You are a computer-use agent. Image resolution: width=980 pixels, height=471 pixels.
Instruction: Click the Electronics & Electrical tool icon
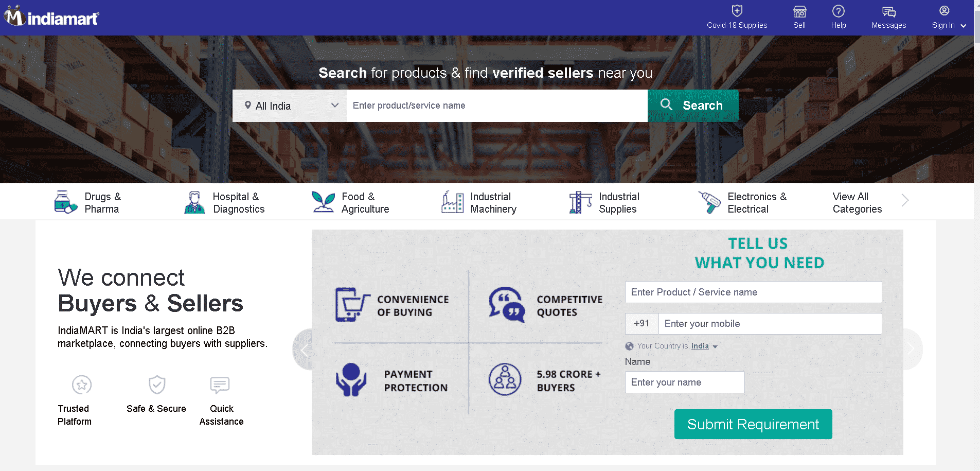click(709, 202)
